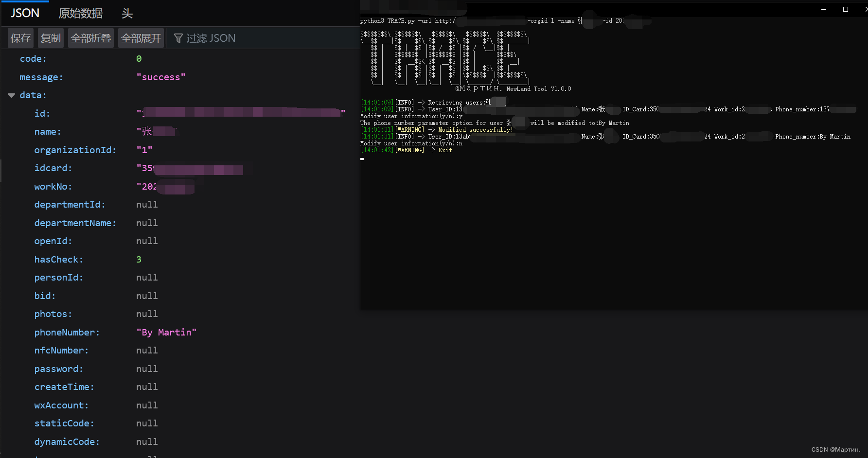Click the hasCheck value 3
Image resolution: width=868 pixels, height=458 pixels.
139,260
